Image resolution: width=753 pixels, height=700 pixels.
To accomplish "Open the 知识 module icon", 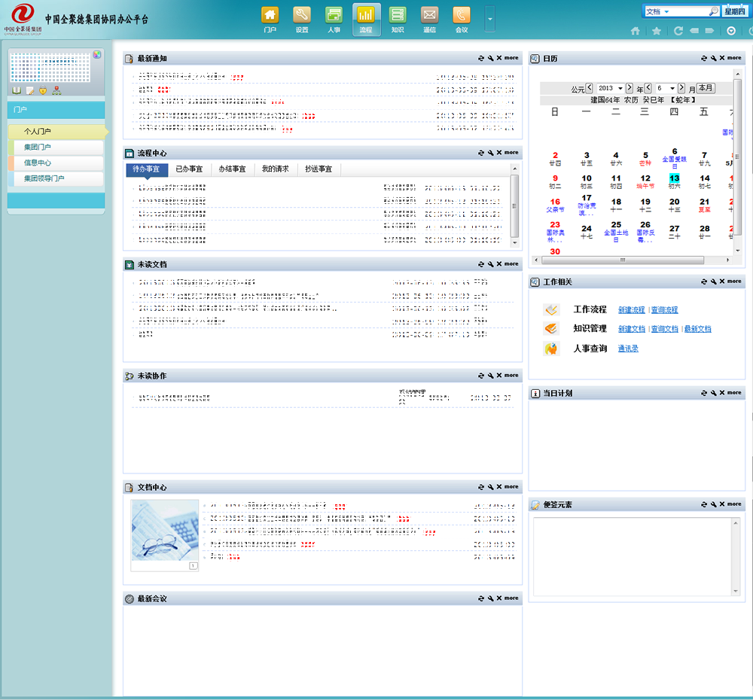I will [x=398, y=20].
